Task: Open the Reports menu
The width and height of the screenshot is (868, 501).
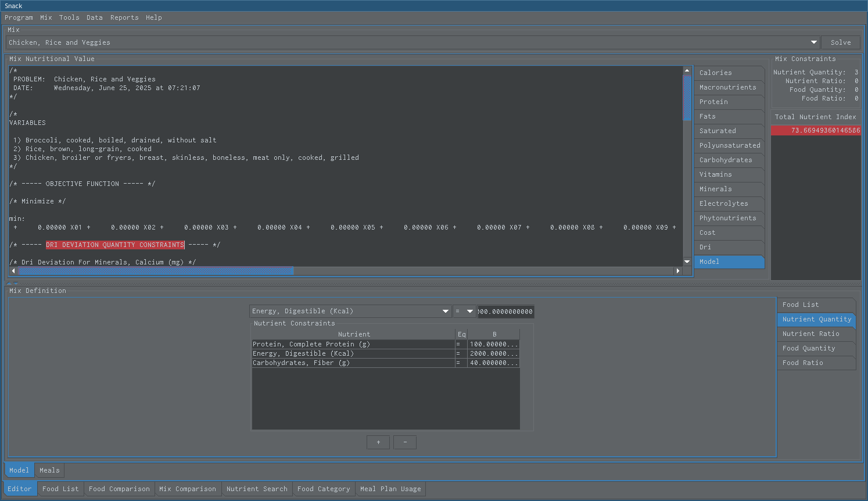Action: 124,17
